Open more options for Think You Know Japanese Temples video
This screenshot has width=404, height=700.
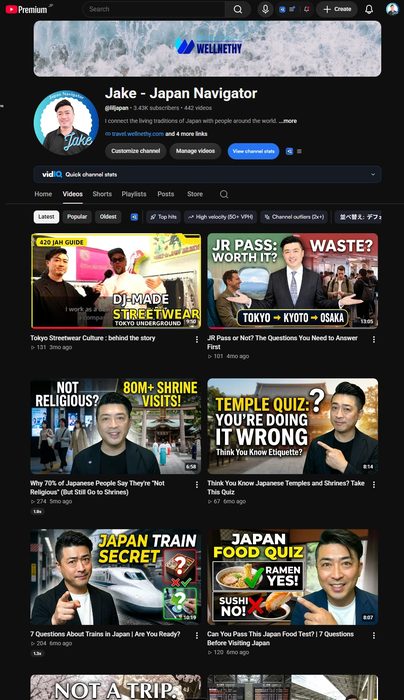coord(374,485)
